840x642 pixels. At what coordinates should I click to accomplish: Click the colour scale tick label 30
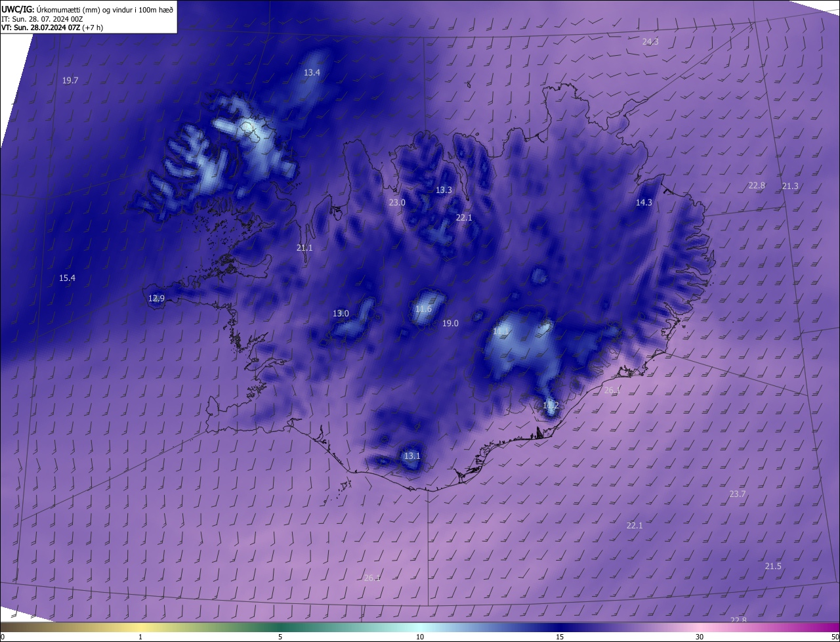[700, 637]
